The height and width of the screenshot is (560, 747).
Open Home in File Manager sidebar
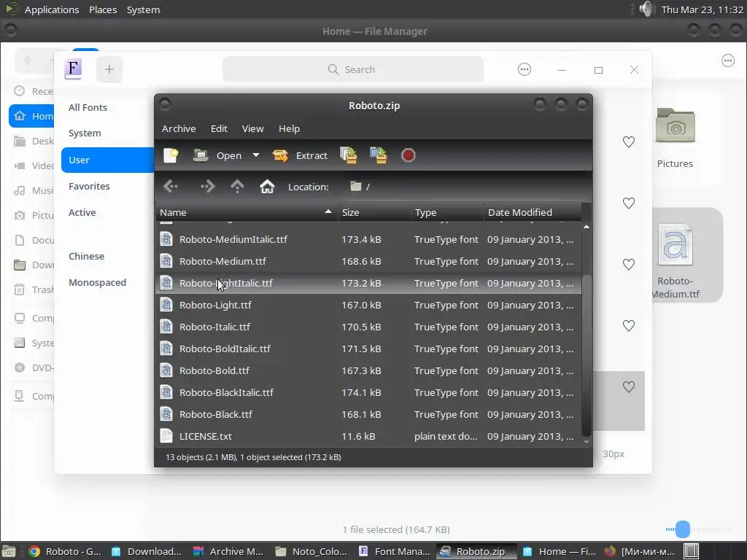click(x=32, y=116)
